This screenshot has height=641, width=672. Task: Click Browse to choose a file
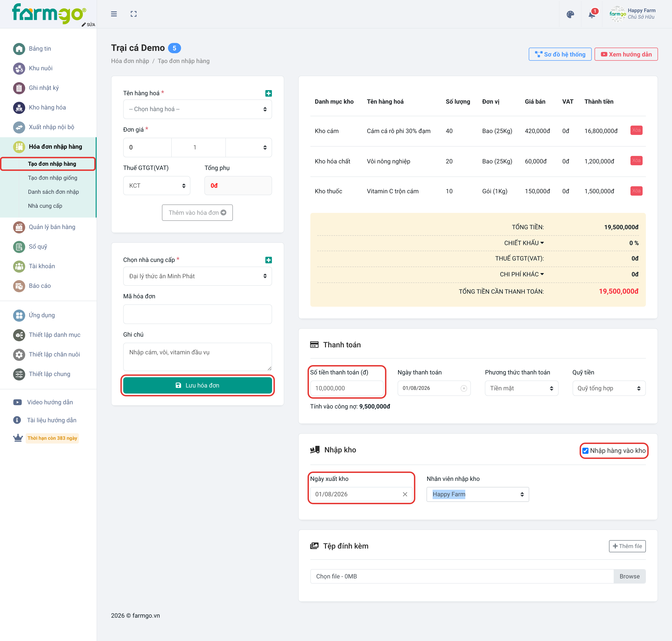[x=630, y=576]
